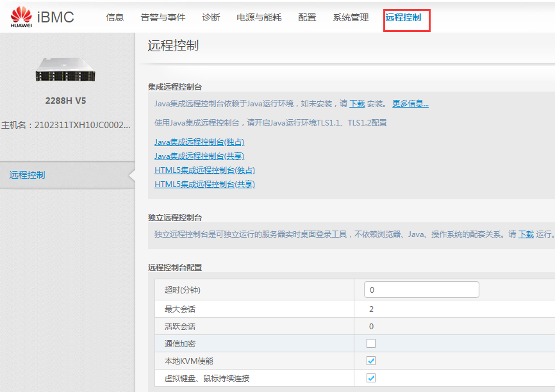Toggle the 本地KVM使能 checkbox

pos(371,361)
